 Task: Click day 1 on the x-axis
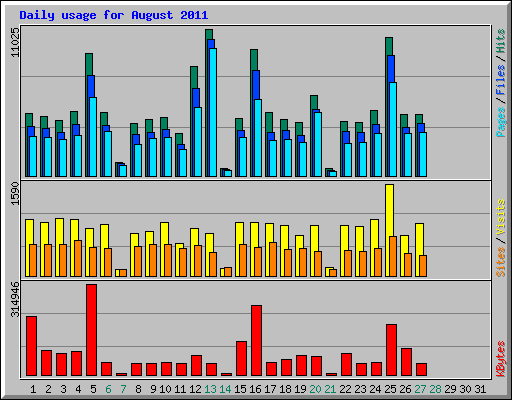pos(33,389)
